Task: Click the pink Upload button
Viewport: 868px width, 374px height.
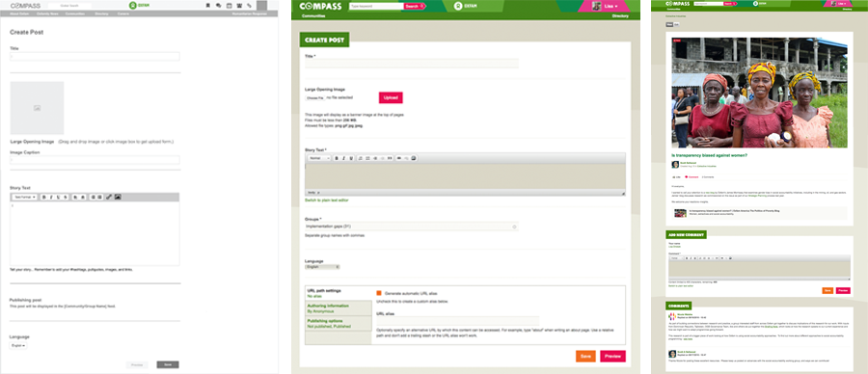Action: (391, 97)
